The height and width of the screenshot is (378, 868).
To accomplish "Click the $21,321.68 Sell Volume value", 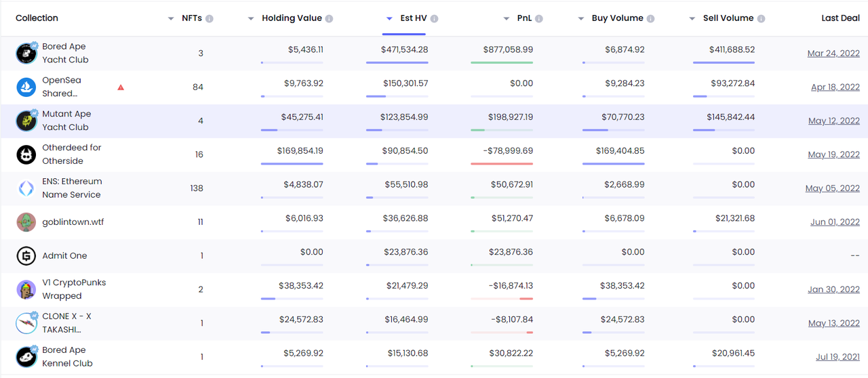I will coord(735,218).
